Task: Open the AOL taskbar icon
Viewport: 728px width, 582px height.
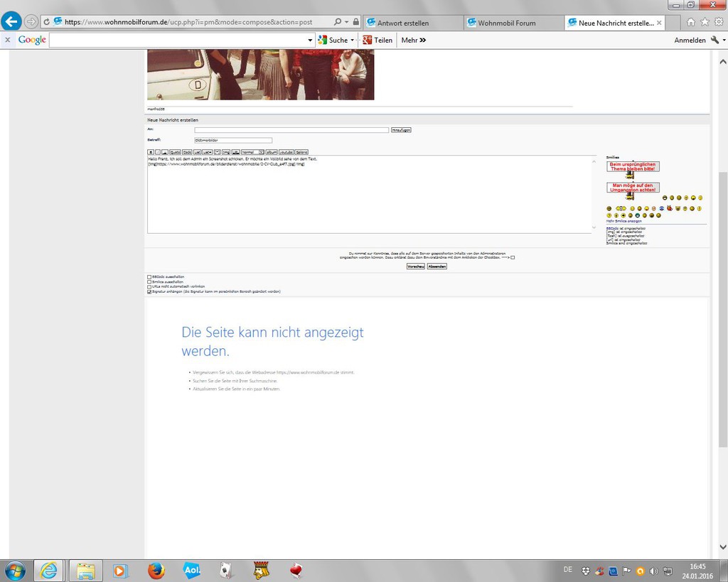Action: [x=192, y=571]
